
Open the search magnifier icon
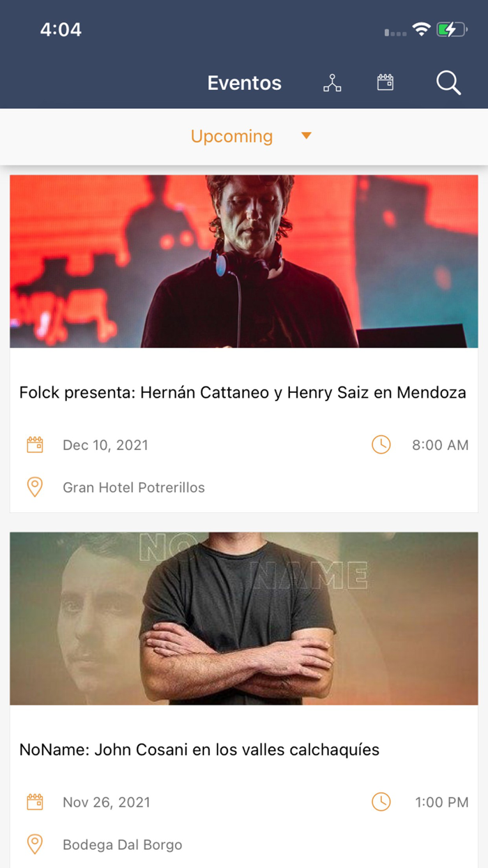[x=449, y=83]
